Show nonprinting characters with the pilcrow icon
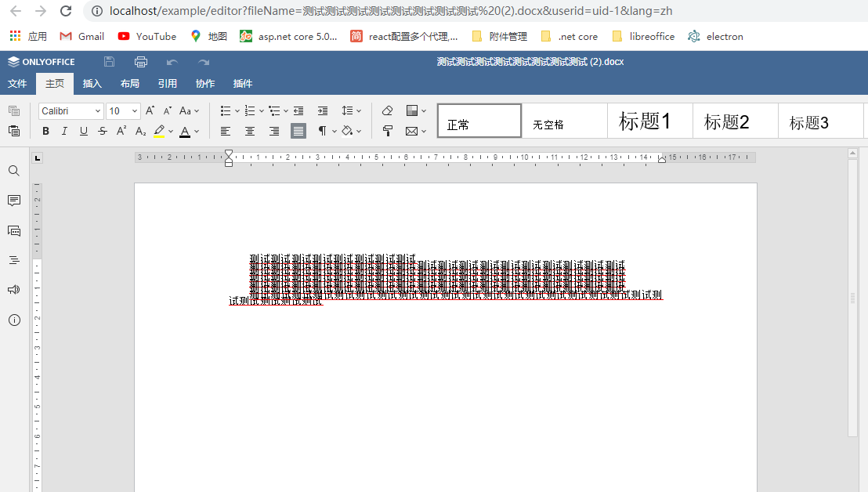Viewport: 868px width, 492px height. [x=322, y=131]
